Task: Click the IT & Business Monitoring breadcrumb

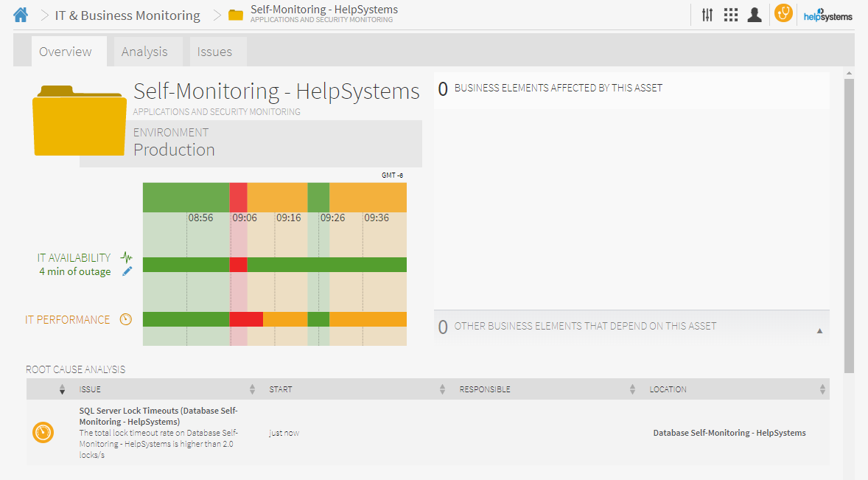Action: [x=127, y=14]
